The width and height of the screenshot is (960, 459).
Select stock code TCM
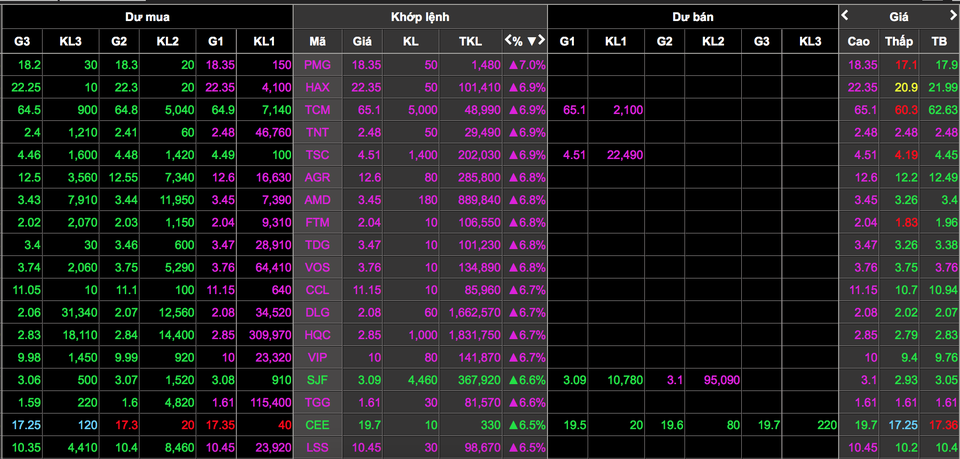[318, 110]
